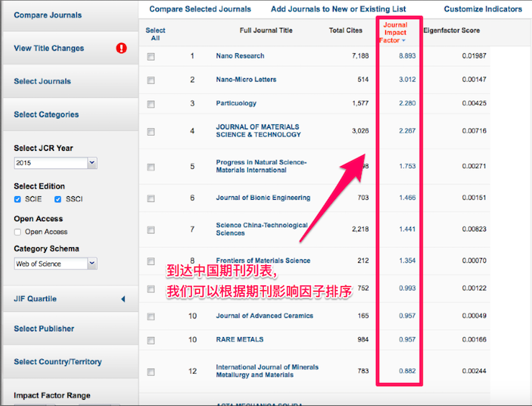532x406 pixels.
Task: Click Compare Selected Journals link
Action: point(200,9)
